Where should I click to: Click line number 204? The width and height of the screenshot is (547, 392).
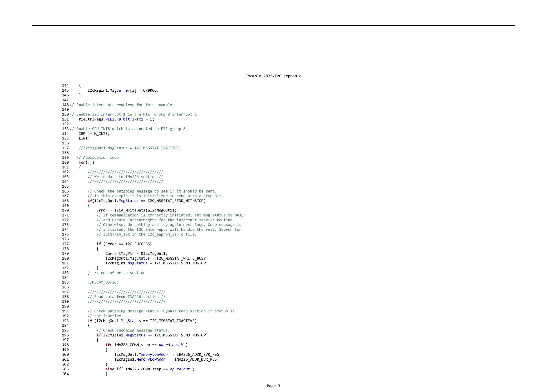(65, 374)
